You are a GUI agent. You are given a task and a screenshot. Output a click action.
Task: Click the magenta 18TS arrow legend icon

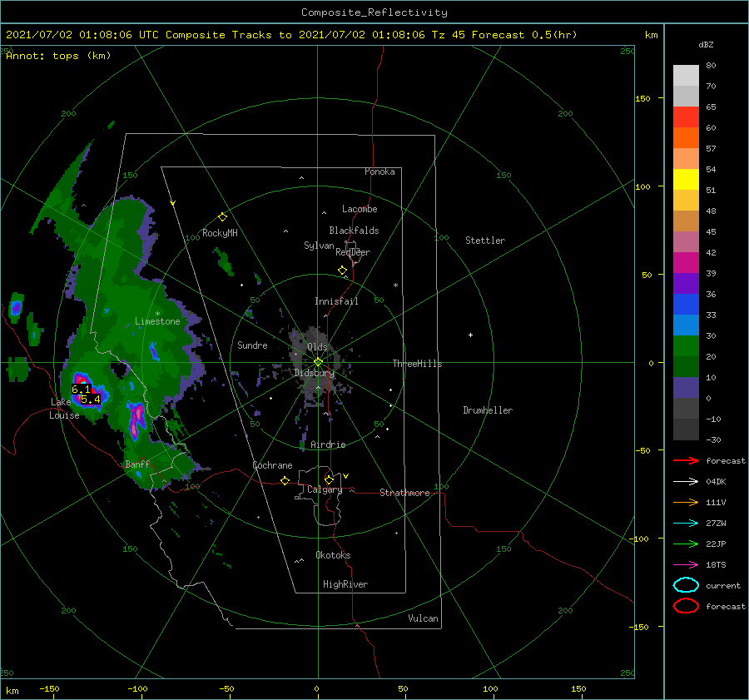coord(686,564)
